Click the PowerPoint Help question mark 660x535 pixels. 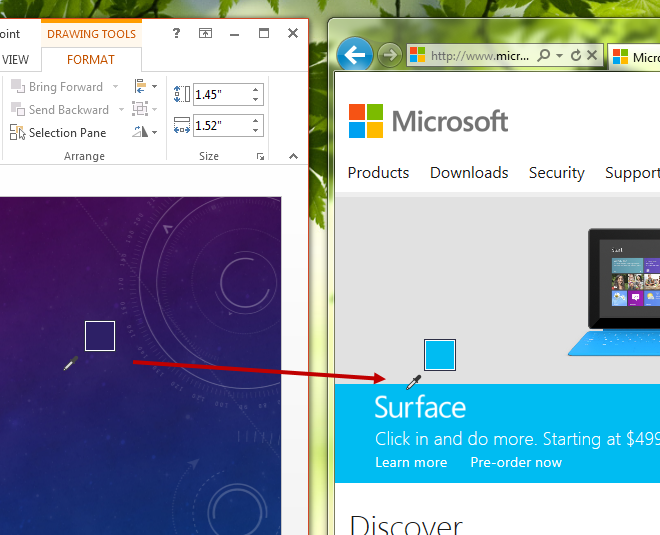pos(176,33)
